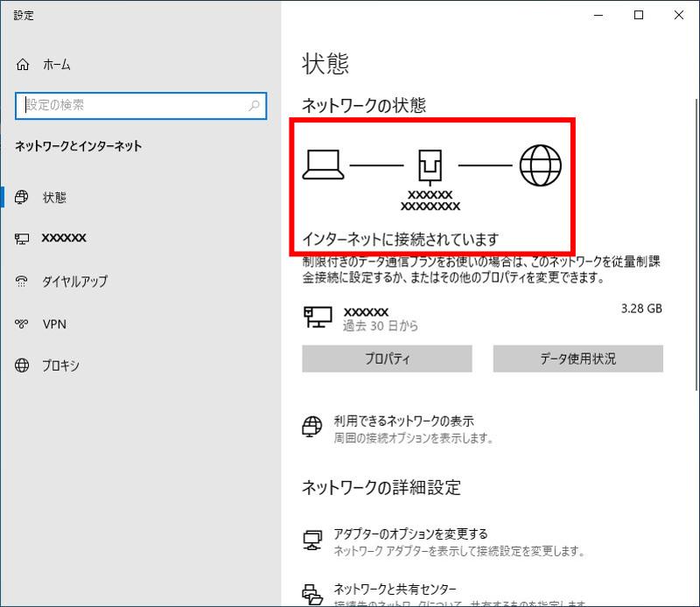The width and height of the screenshot is (700, 607).
Task: Click the ネットワークの詳細設定 heading
Action: click(x=381, y=487)
